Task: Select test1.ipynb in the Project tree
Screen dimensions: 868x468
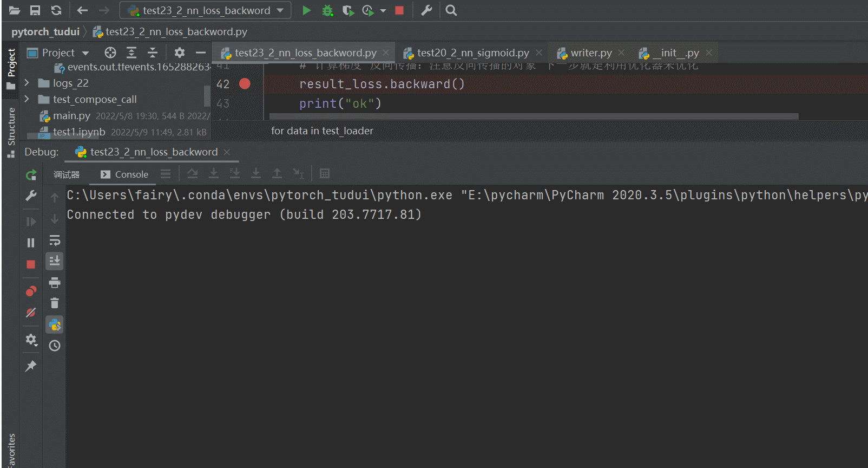Action: pyautogui.click(x=79, y=132)
